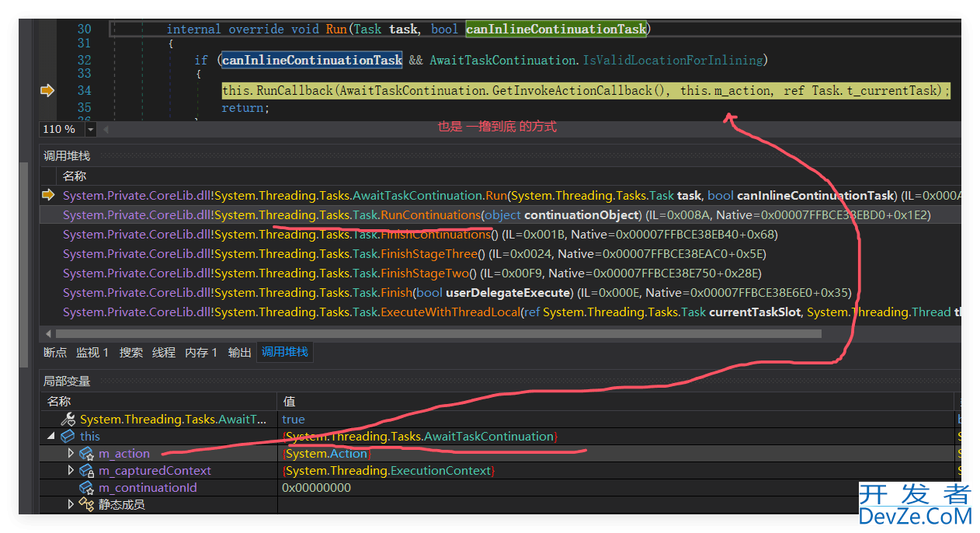The height and width of the screenshot is (533, 980).
Task: Expand the m_action field
Action: tap(71, 453)
